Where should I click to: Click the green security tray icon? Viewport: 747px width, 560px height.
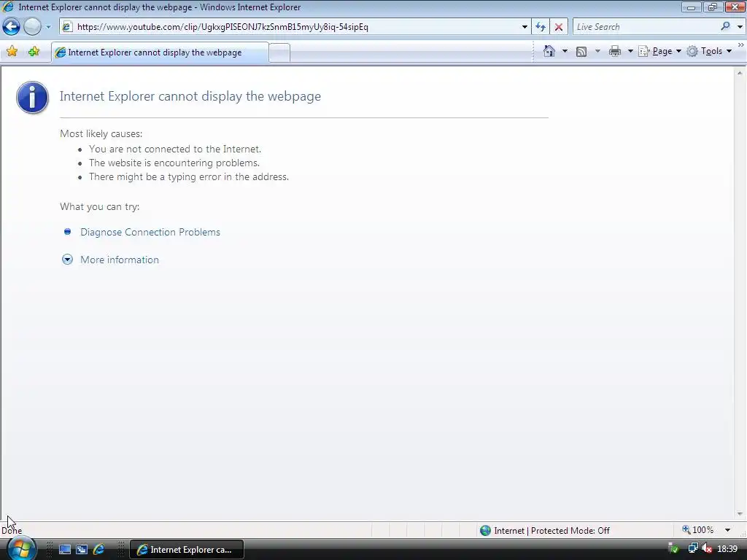click(x=673, y=549)
